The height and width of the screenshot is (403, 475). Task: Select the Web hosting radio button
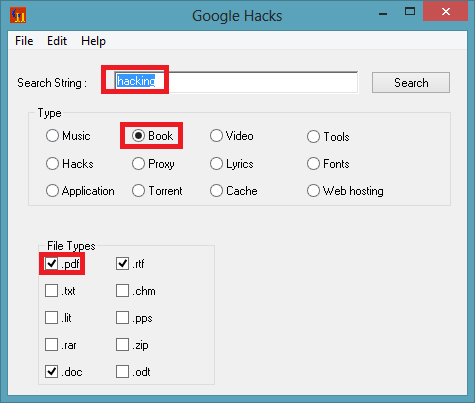tap(313, 191)
